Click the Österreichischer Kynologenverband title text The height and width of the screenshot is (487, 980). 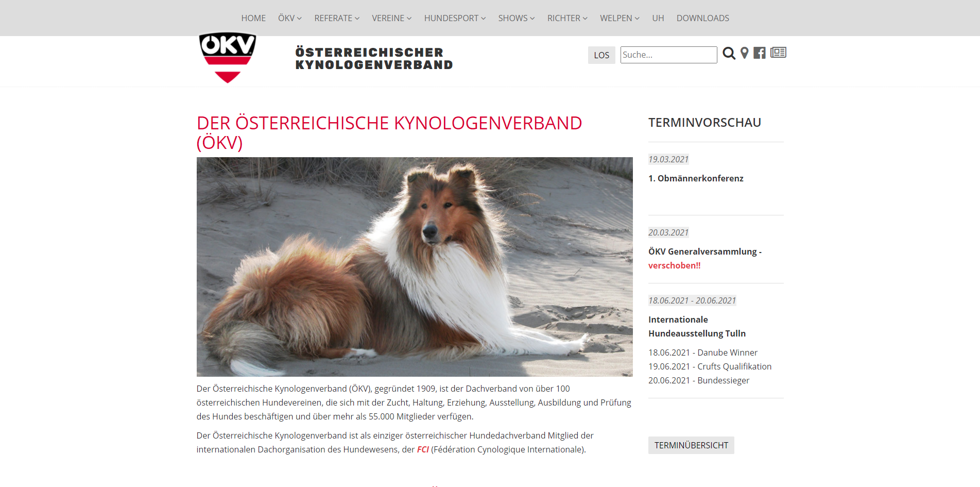click(x=374, y=59)
